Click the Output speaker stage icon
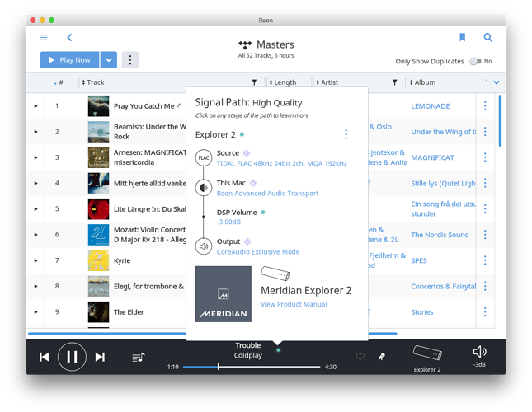 point(204,246)
